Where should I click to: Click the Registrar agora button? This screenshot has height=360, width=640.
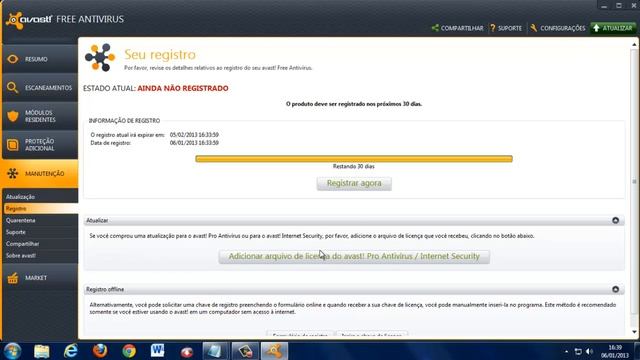coord(354,184)
